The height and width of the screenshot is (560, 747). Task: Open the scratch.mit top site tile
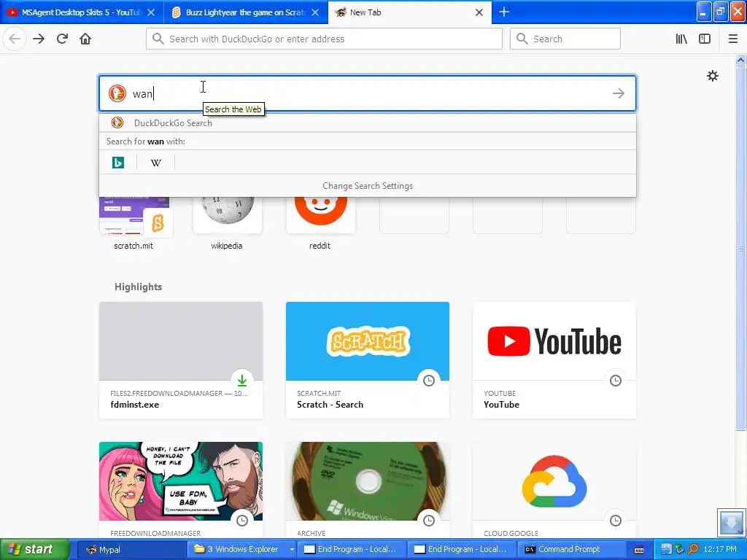click(133, 224)
